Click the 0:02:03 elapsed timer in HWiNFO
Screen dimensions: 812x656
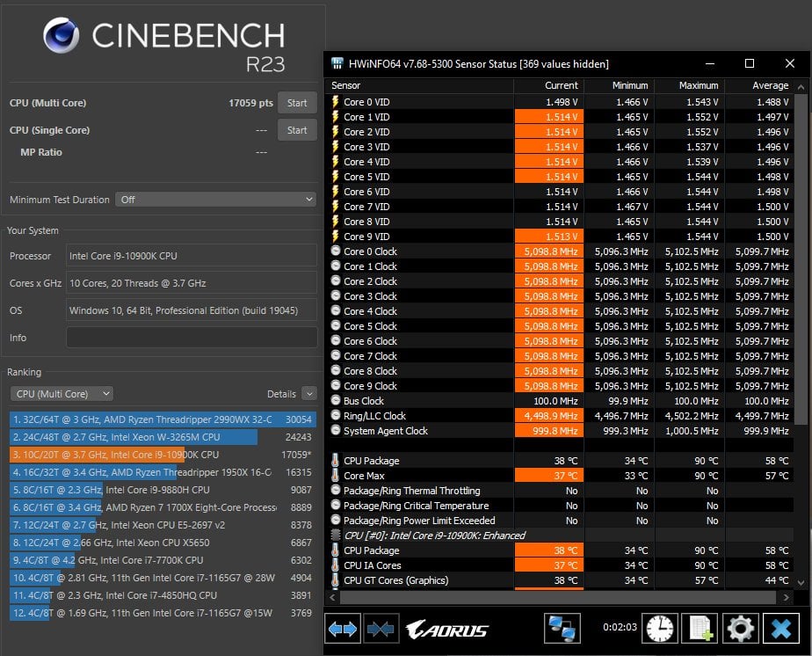point(620,627)
